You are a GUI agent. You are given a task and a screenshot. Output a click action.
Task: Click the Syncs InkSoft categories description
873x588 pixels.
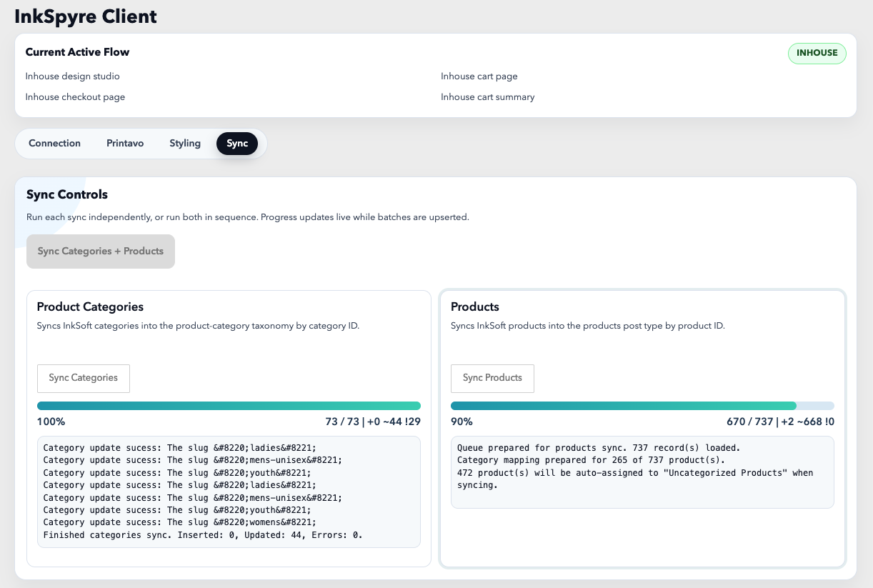(198, 326)
